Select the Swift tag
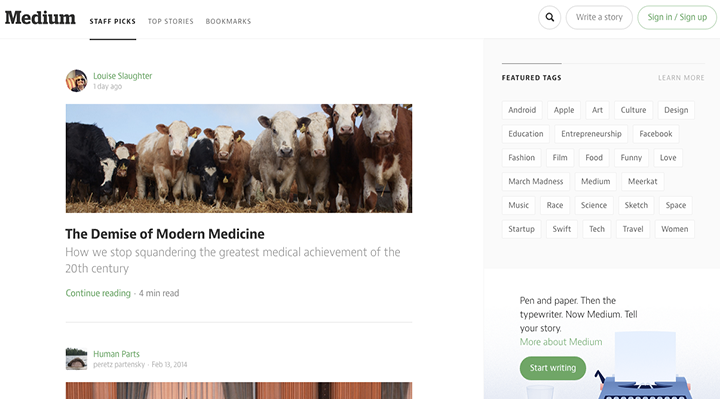 [562, 229]
